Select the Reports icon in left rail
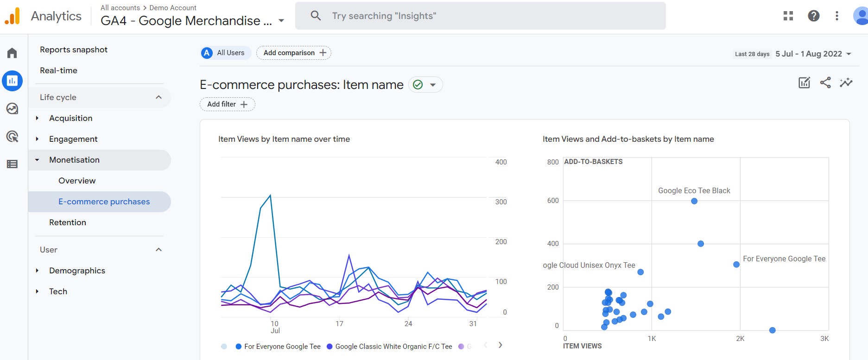The image size is (868, 360). coord(13,81)
